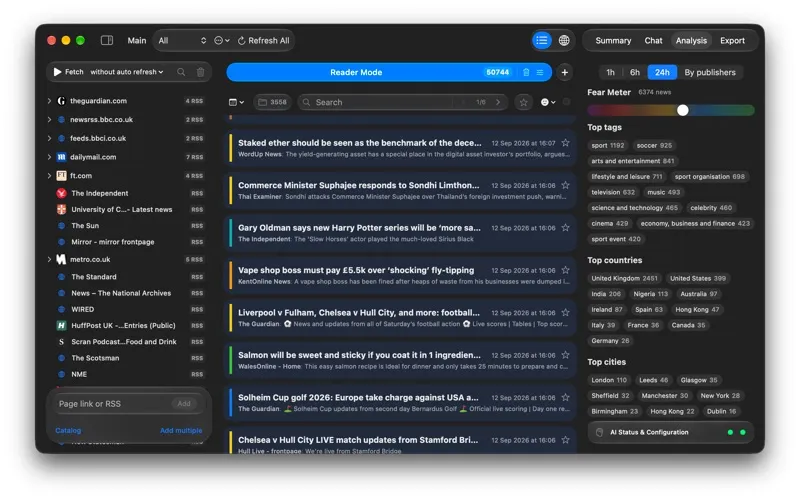Star the Solheim Cup golf article

click(x=565, y=397)
